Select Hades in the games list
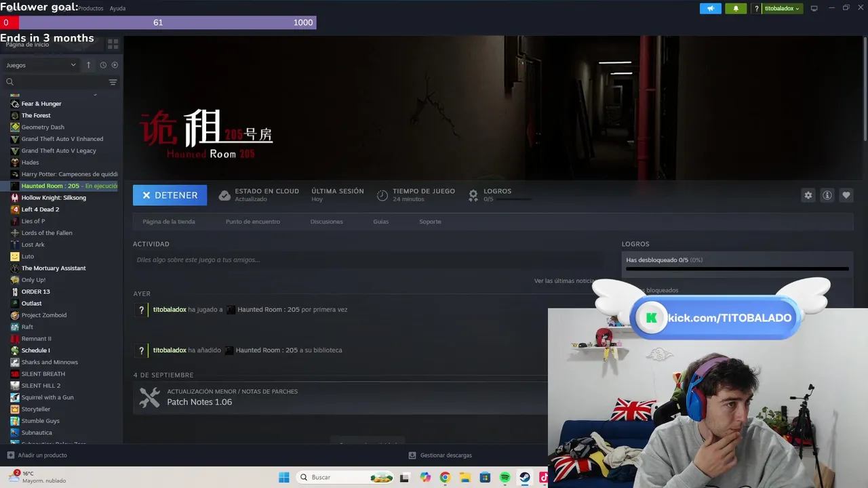 click(x=30, y=163)
